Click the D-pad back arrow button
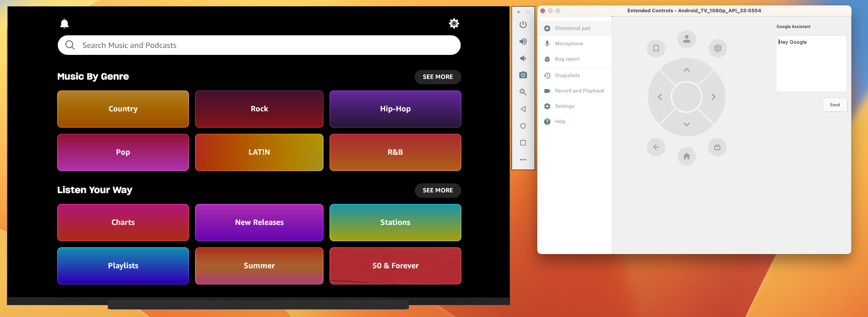The width and height of the screenshot is (868, 317). (x=656, y=147)
